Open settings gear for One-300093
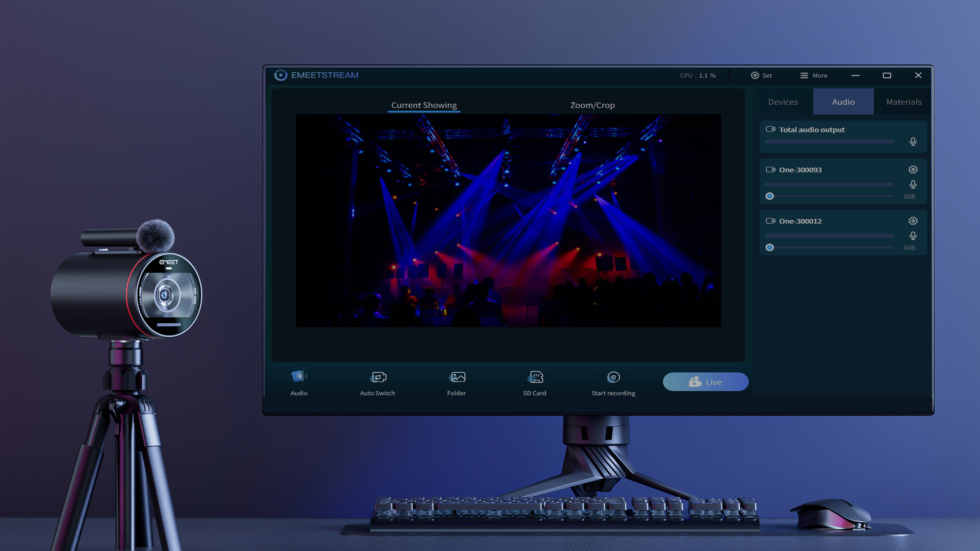The width and height of the screenshot is (980, 551). (x=913, y=170)
